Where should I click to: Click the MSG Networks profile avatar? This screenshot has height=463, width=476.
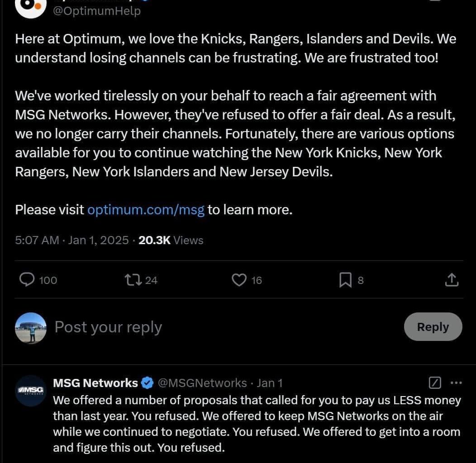coord(31,390)
